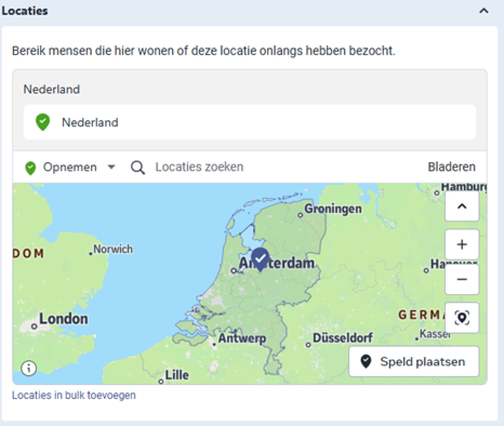Image resolution: width=504 pixels, height=426 pixels.
Task: Collapse the Locaties section chevron
Action: tap(484, 11)
